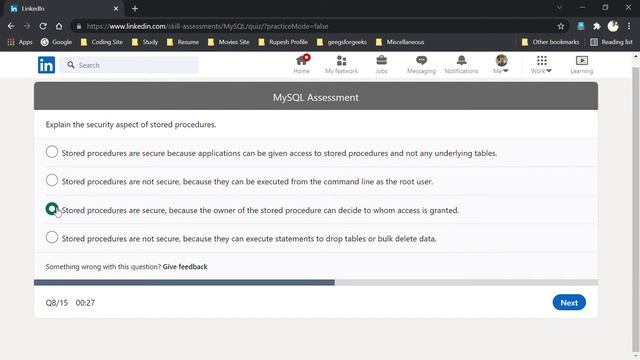The width and height of the screenshot is (640, 360).
Task: Open the Jobs briefcase icon
Action: click(381, 64)
